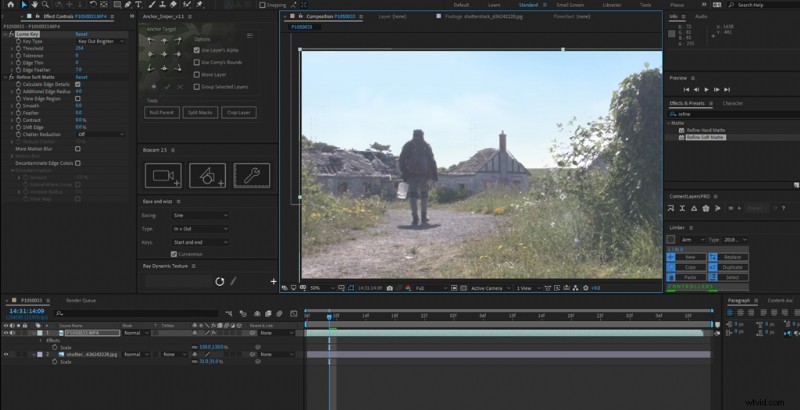The image size is (800, 410).
Task: Check the View Edge Region box
Action: tap(78, 98)
